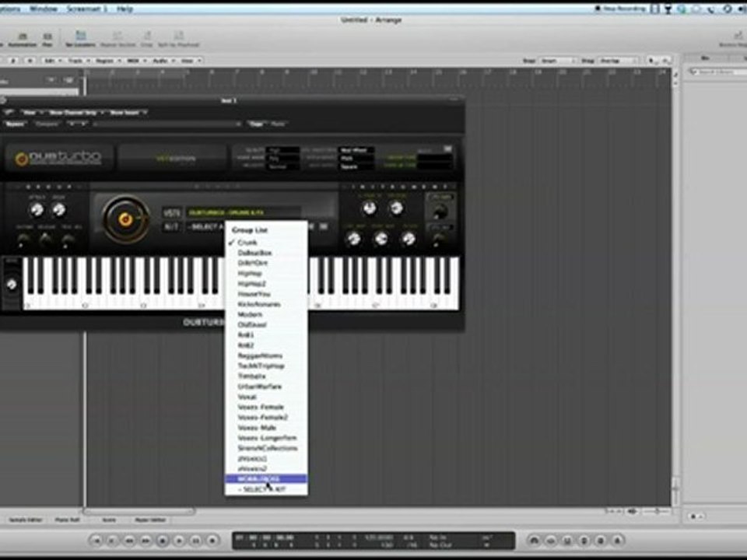
Task: Choose Timbalix from the Group List
Action: (266, 376)
